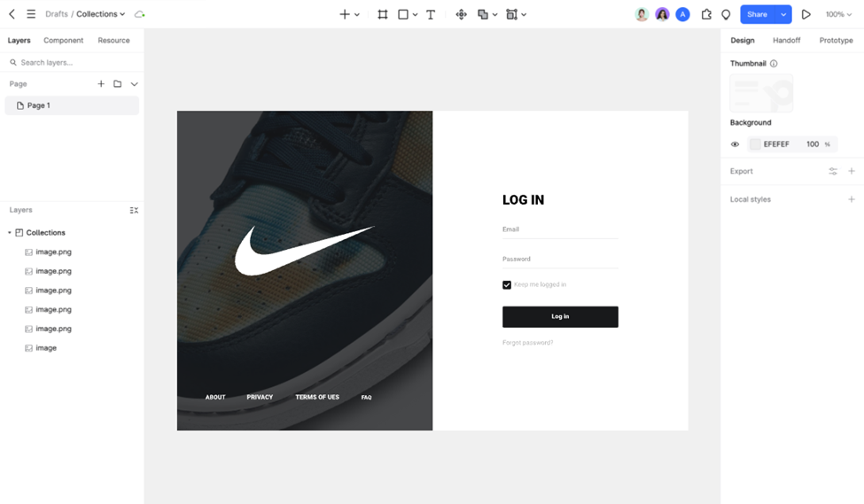Select the Frame tool

click(383, 14)
